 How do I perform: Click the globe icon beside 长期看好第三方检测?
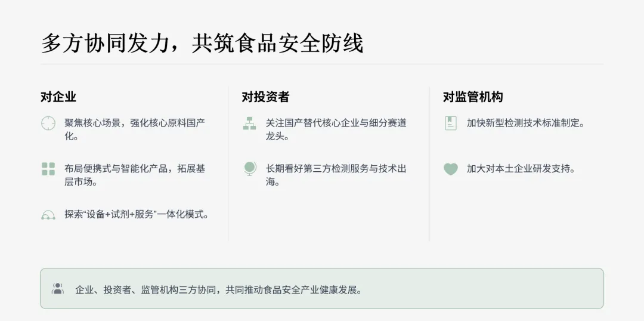tap(249, 169)
